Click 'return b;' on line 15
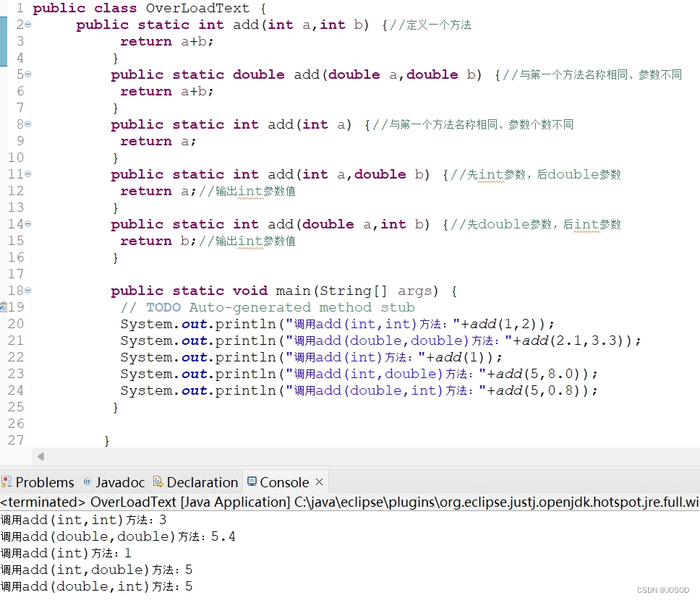 (158, 241)
